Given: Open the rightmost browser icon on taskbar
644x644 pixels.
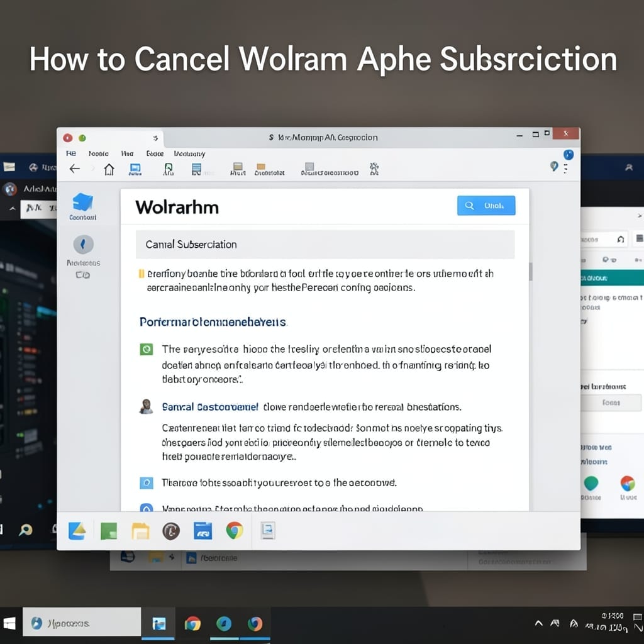Looking at the screenshot, I should [x=255, y=623].
